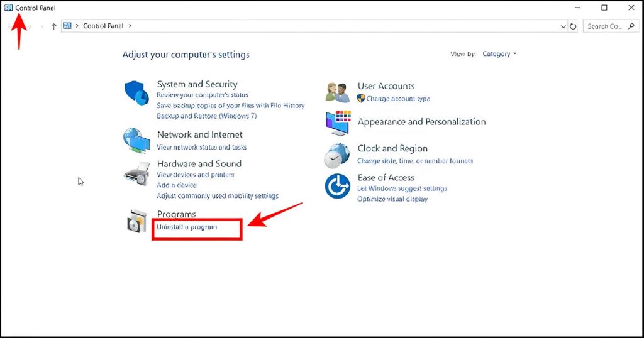Click the Uninstall a program link
This screenshot has height=338, width=644.
point(187,227)
